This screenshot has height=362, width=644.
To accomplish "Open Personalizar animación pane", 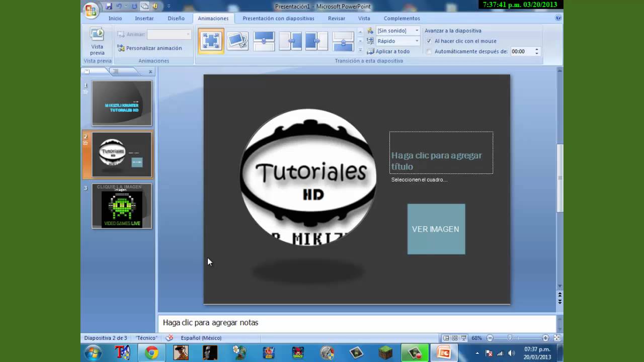I will click(149, 48).
